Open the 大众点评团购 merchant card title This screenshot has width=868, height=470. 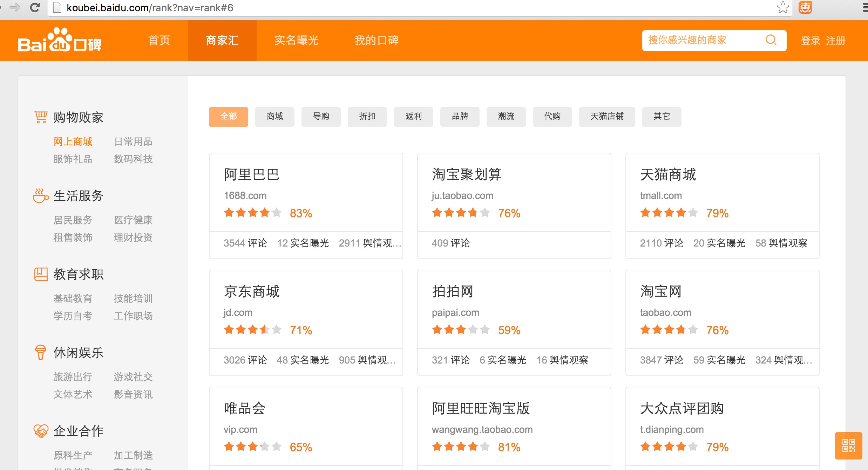pos(682,408)
